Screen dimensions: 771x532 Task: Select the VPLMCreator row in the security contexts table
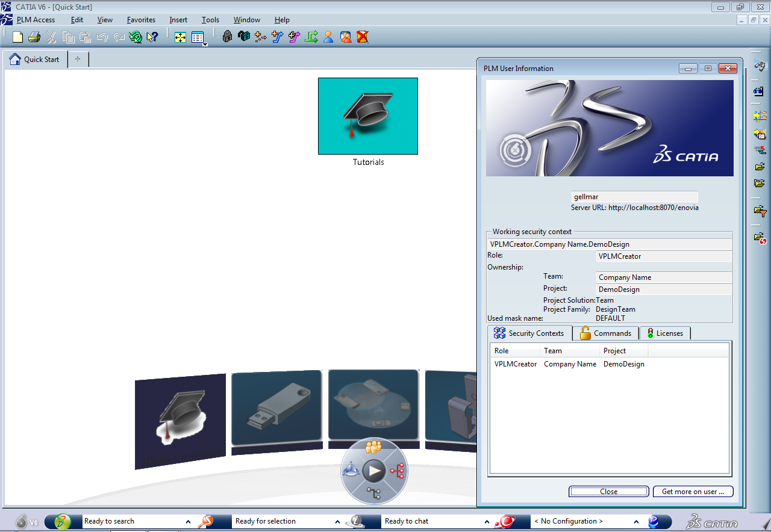pyautogui.click(x=609, y=364)
